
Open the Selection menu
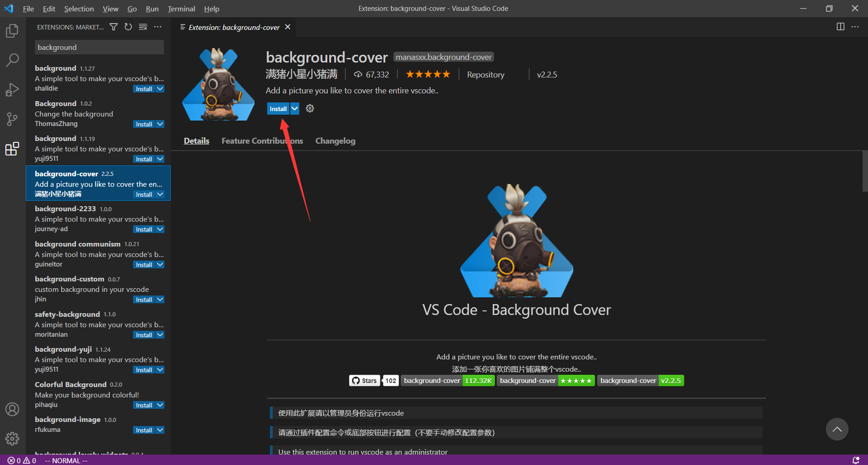click(x=79, y=9)
